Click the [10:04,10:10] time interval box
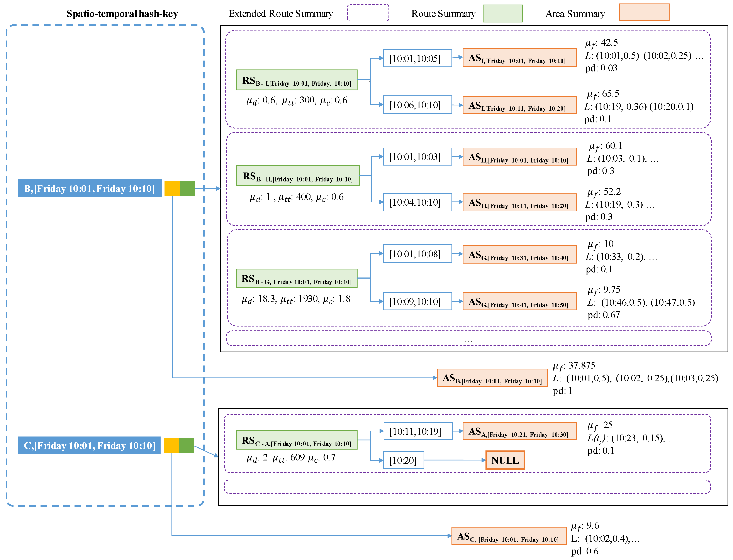 click(x=417, y=202)
